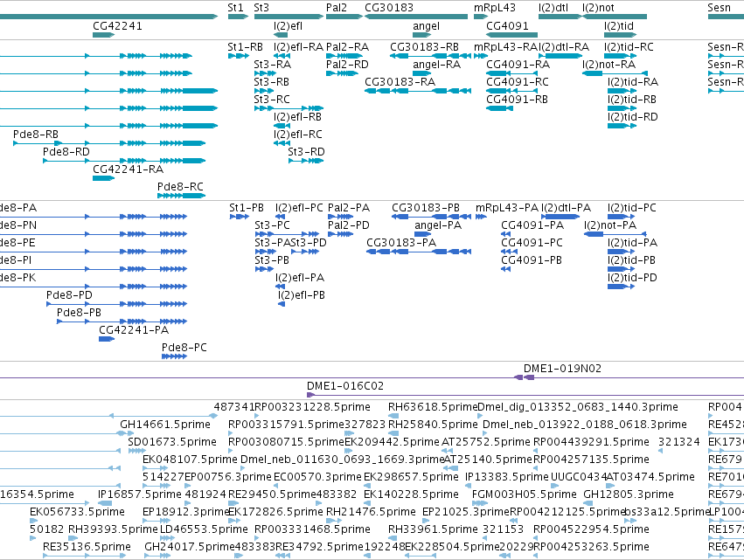Click the RH63618.5prime EST label
Screen dimensions: 744x560
click(x=433, y=407)
